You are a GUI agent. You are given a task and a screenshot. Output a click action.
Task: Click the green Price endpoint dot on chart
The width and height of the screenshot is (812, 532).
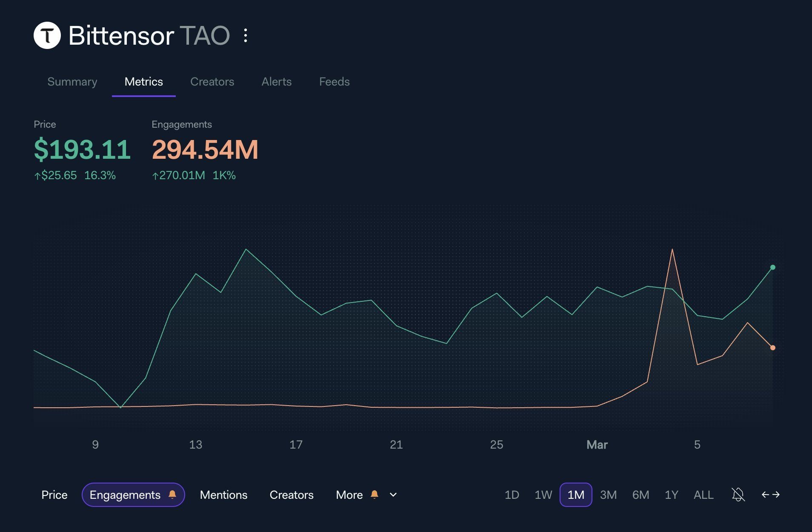(772, 267)
